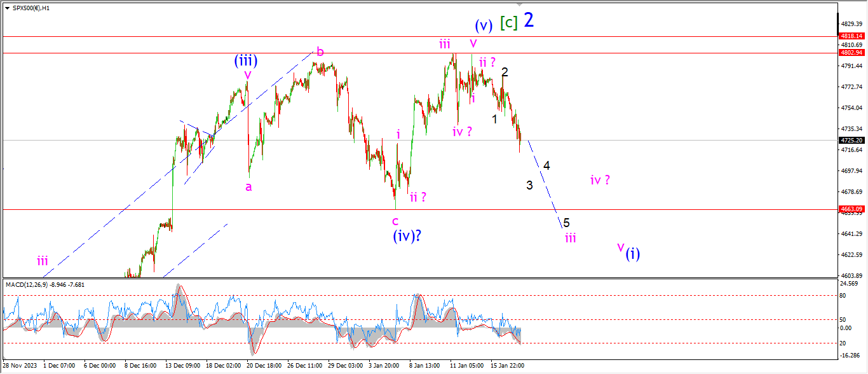Select the red 4663.09 price level tag
This screenshot has width=868, height=374.
pos(852,209)
